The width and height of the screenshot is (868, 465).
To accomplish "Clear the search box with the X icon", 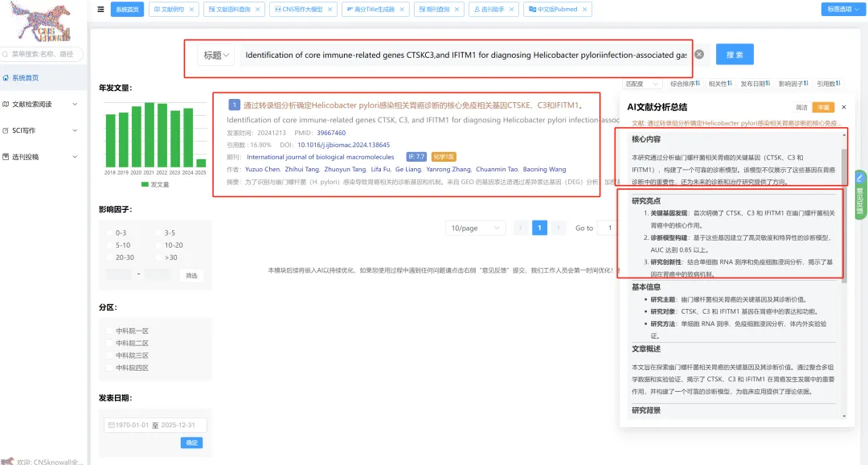I will 699,55.
